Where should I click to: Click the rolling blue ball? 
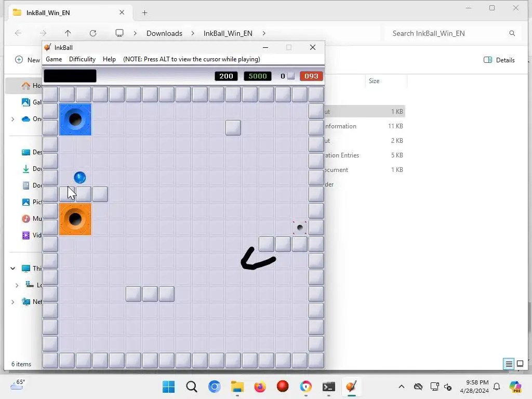click(79, 178)
